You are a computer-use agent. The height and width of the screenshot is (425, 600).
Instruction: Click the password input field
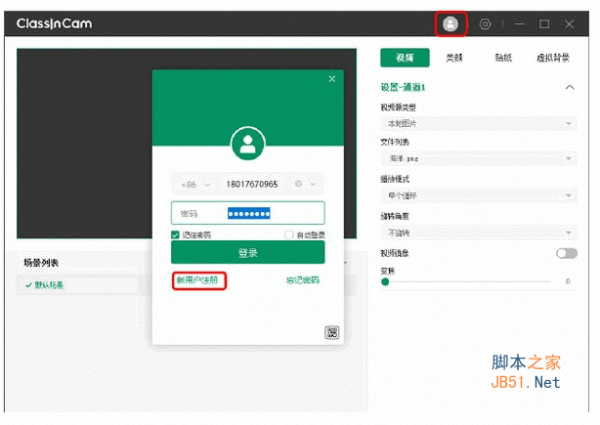point(248,213)
